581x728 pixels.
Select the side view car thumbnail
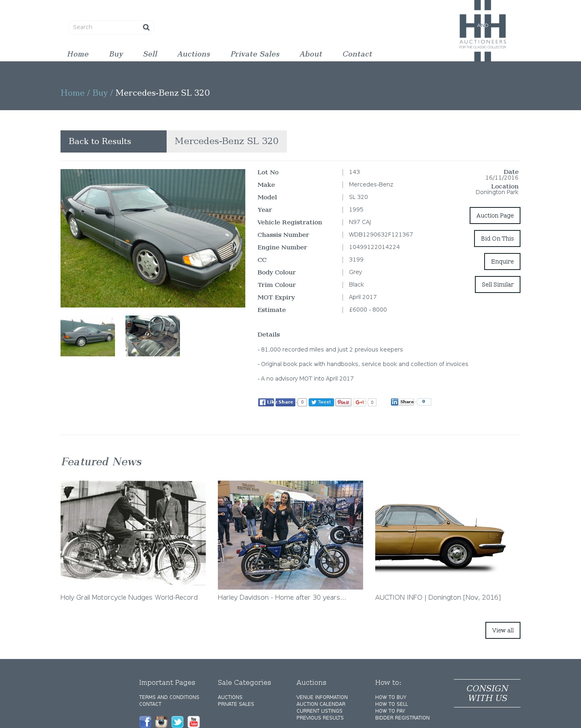click(88, 336)
